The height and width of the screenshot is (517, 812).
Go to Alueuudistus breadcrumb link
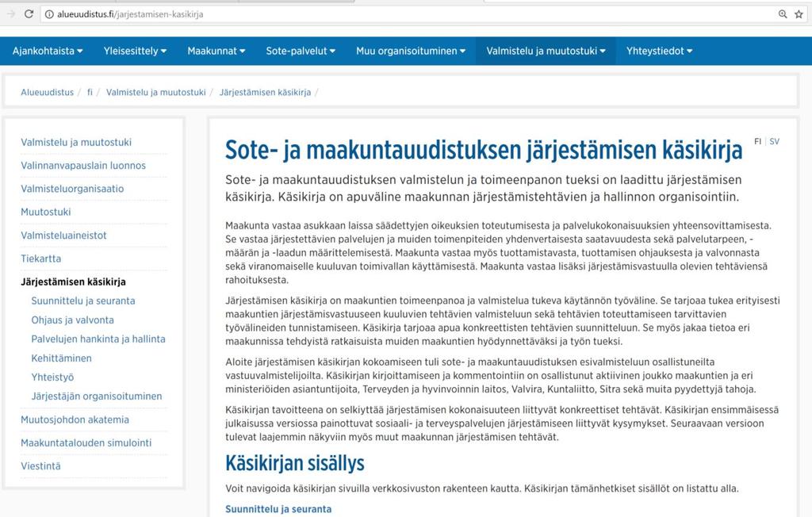click(47, 92)
